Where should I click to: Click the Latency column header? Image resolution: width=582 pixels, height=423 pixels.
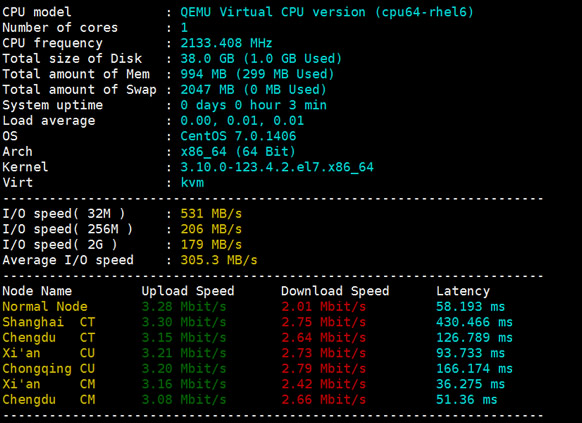coord(463,291)
